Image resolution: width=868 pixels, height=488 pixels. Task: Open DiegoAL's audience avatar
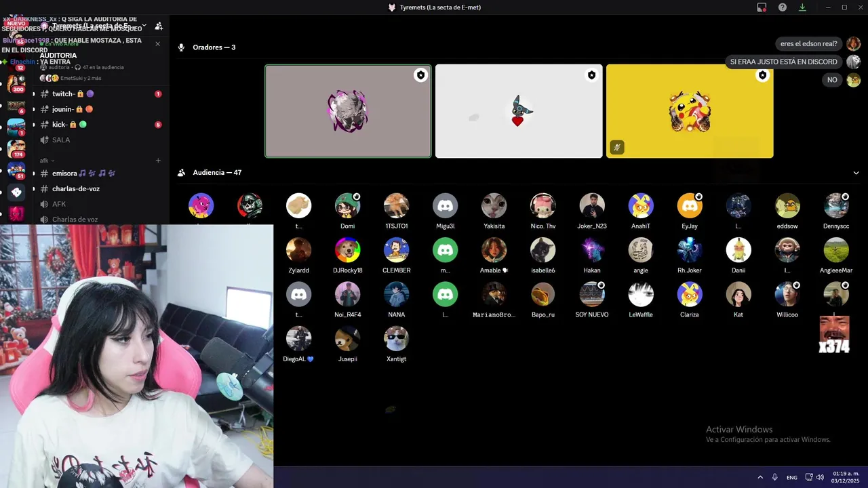(298, 339)
